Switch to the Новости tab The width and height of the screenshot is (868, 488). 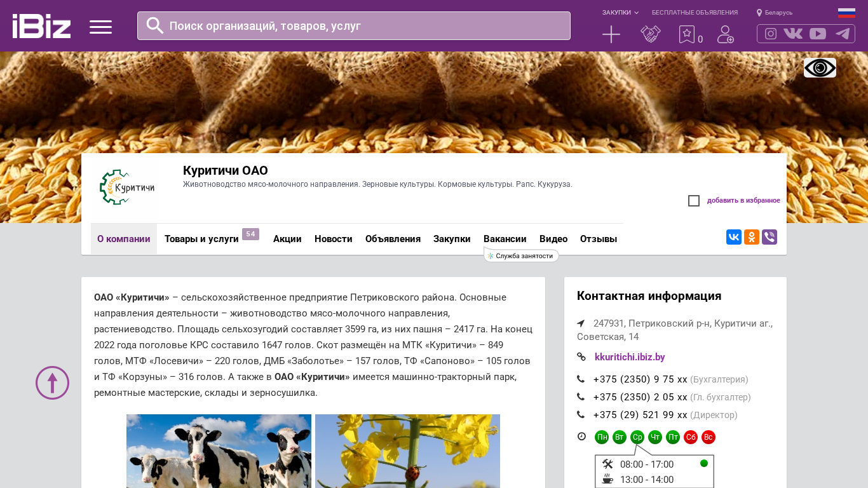334,239
